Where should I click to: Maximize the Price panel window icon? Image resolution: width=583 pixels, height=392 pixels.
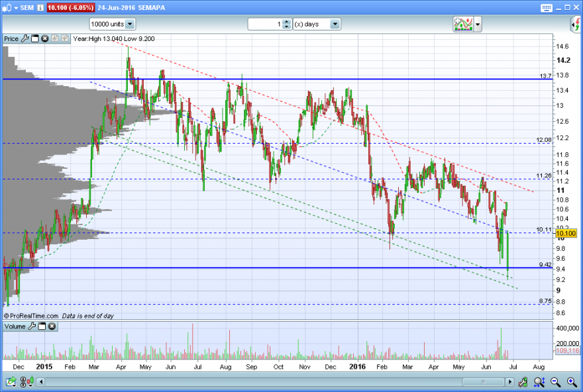coord(35,38)
